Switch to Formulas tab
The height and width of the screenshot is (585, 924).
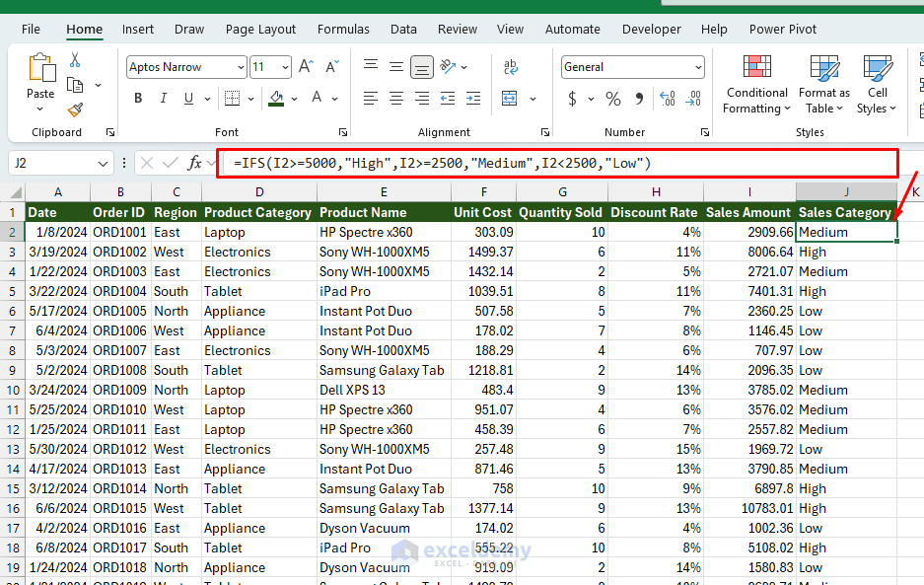click(x=343, y=29)
